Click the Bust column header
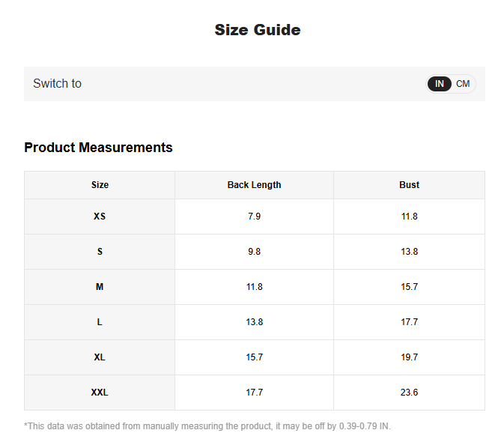The height and width of the screenshot is (442, 504). coord(409,185)
